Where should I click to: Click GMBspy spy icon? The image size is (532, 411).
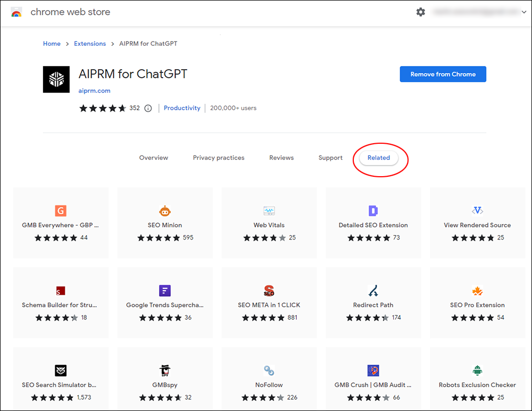coord(165,371)
